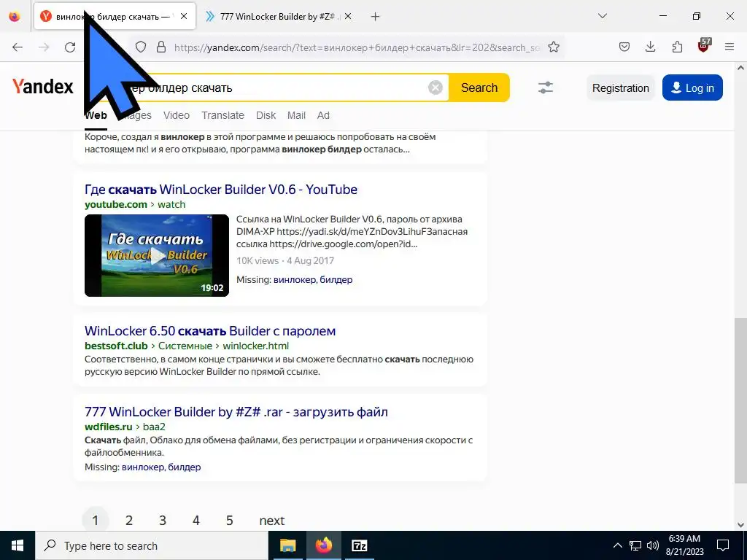Play the WinLocker Builder YouTube thumbnail
Image resolution: width=747 pixels, height=560 pixels.
coord(157,256)
